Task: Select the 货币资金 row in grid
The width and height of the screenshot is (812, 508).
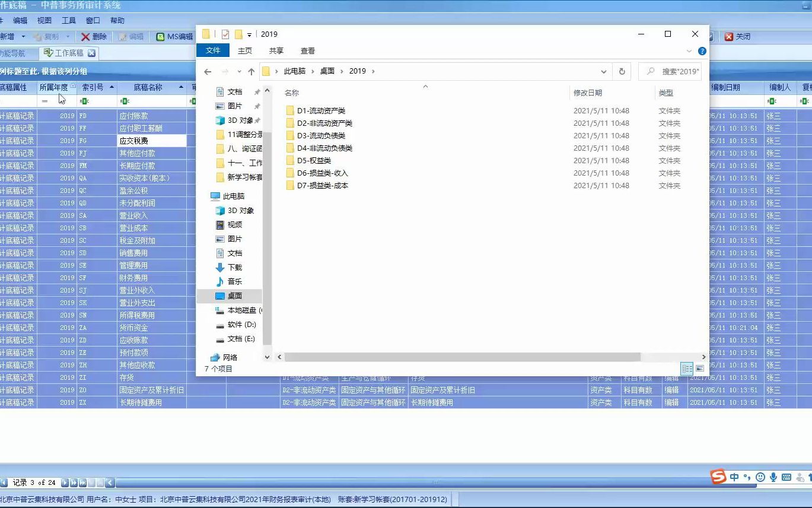Action: pos(133,328)
